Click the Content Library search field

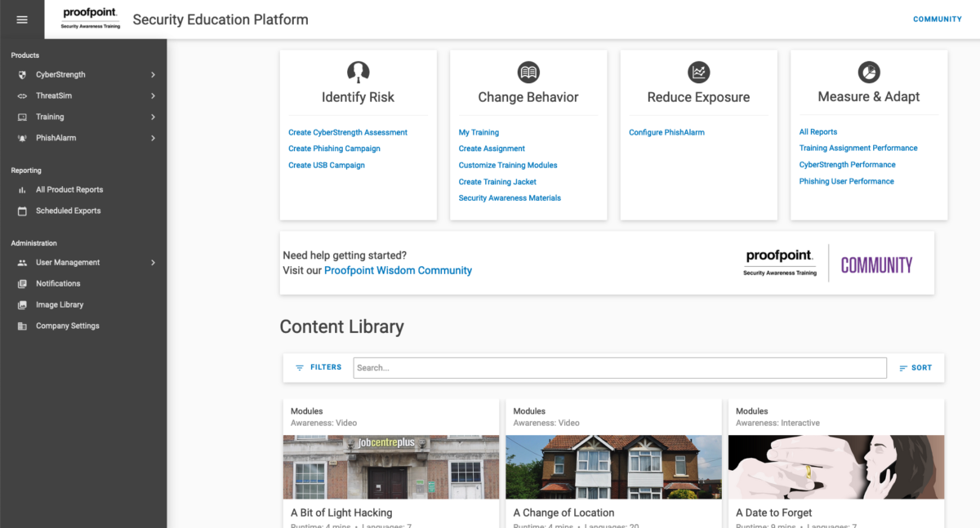pos(619,368)
